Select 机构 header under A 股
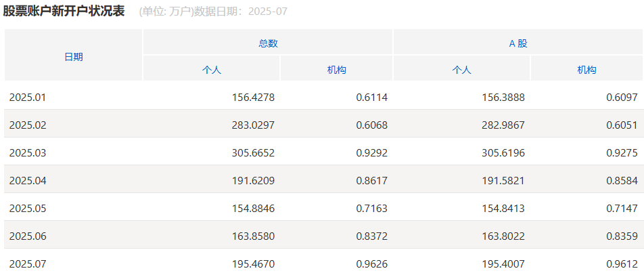The image size is (644, 273). click(x=586, y=70)
